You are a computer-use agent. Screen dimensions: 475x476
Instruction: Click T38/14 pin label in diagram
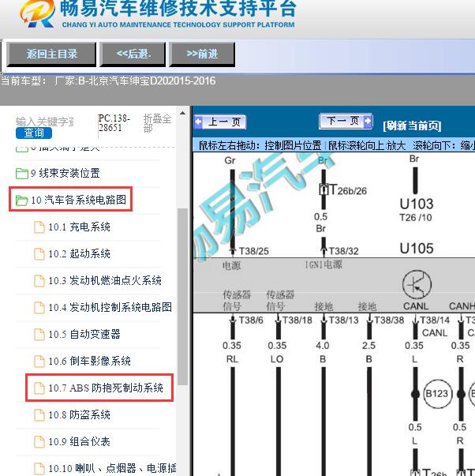435,320
